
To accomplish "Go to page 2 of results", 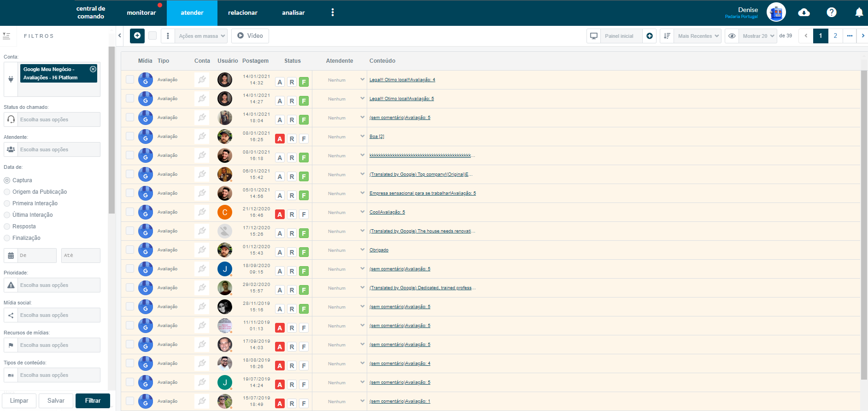I will point(835,36).
